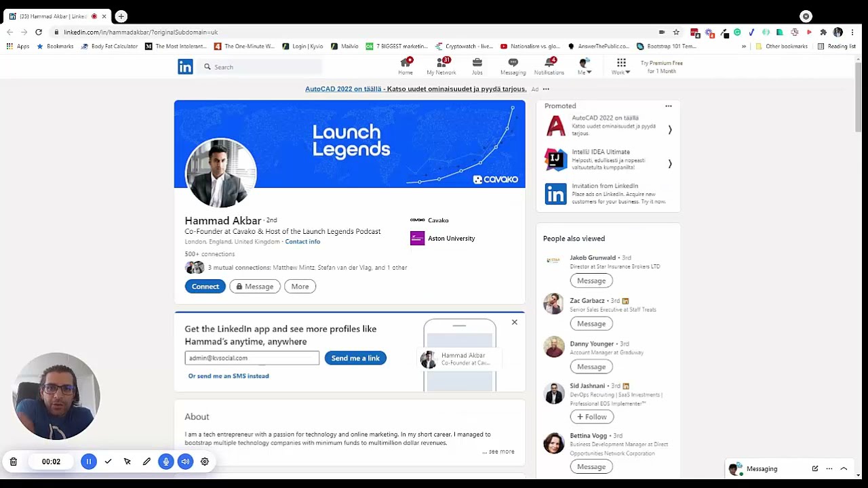Click Try Premium Free for 1 Month
868x488 pixels.
pos(661,67)
